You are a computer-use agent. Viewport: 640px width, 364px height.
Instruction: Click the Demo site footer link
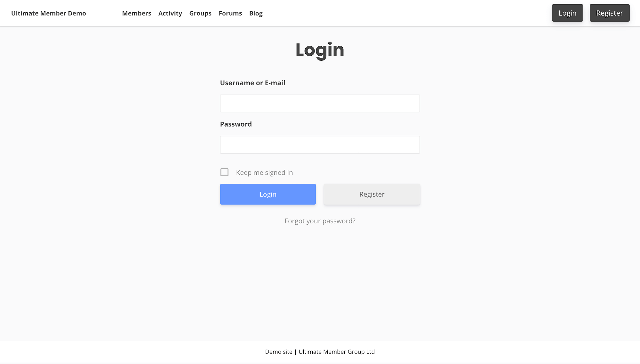279,351
